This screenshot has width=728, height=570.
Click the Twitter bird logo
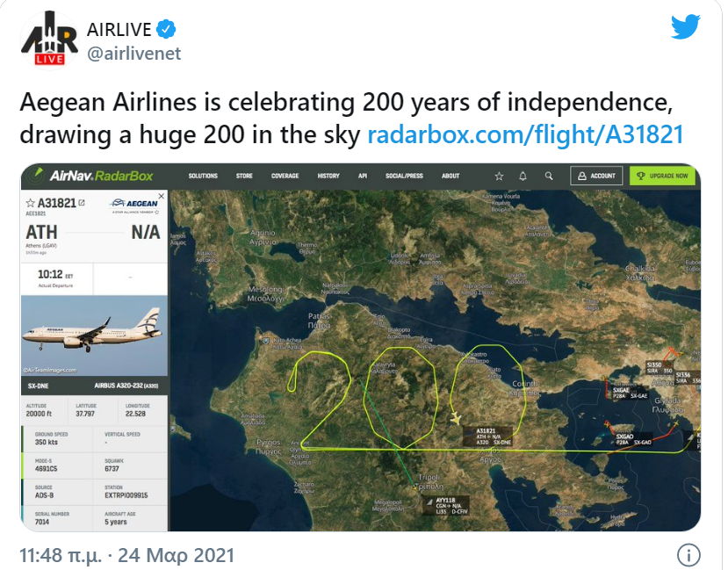686,26
